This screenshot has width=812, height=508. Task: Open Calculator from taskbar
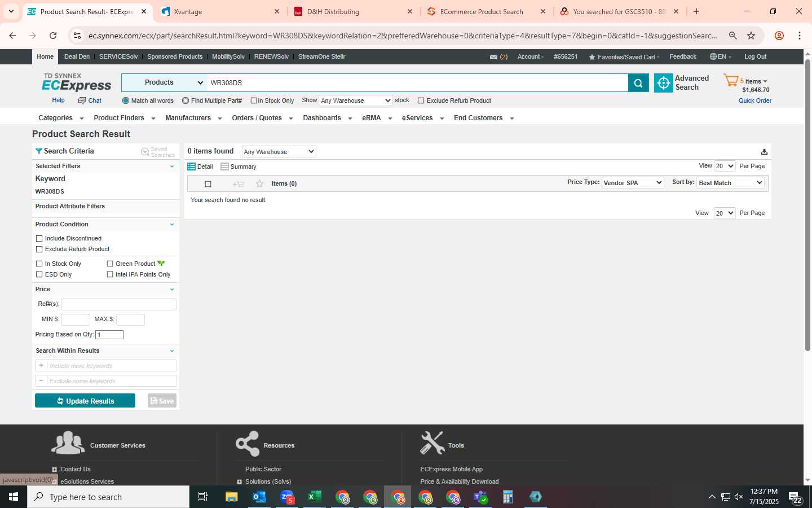click(x=508, y=497)
